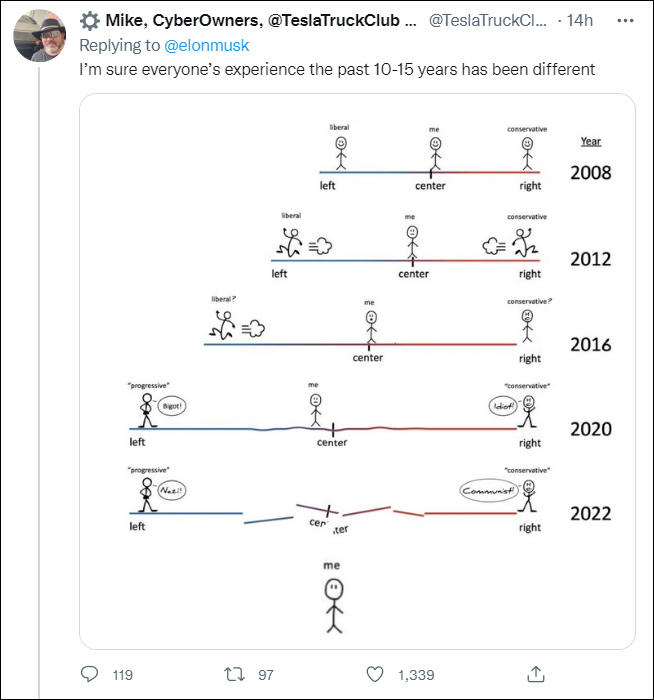
Task: Click the 97 retweets count
Action: pos(266,674)
